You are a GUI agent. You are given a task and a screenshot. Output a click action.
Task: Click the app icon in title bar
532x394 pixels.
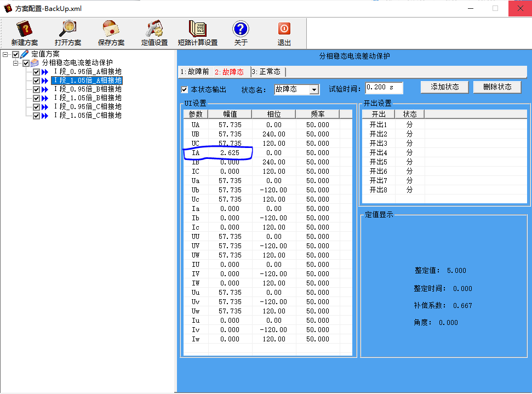point(8,8)
